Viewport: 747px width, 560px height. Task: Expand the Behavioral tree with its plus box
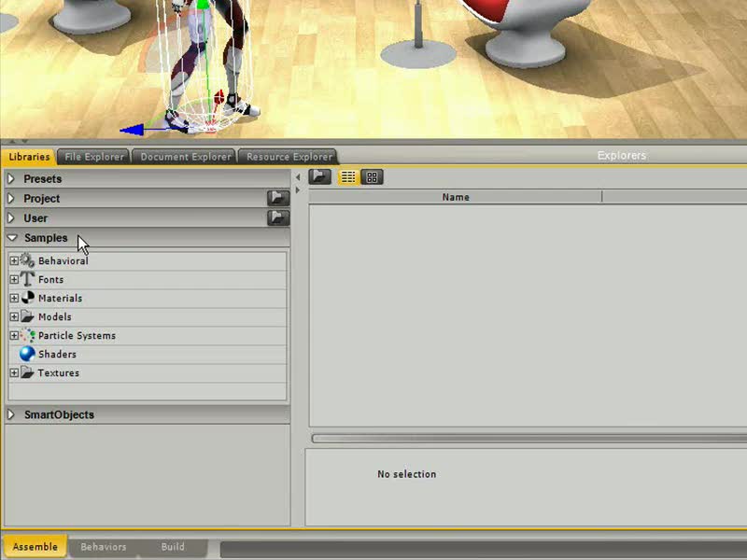point(14,260)
